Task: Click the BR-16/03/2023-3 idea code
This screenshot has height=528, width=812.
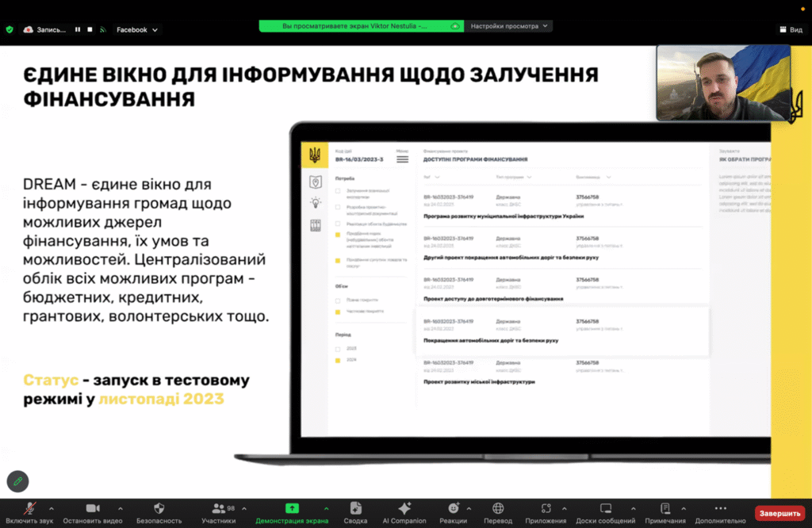Action: coord(359,159)
